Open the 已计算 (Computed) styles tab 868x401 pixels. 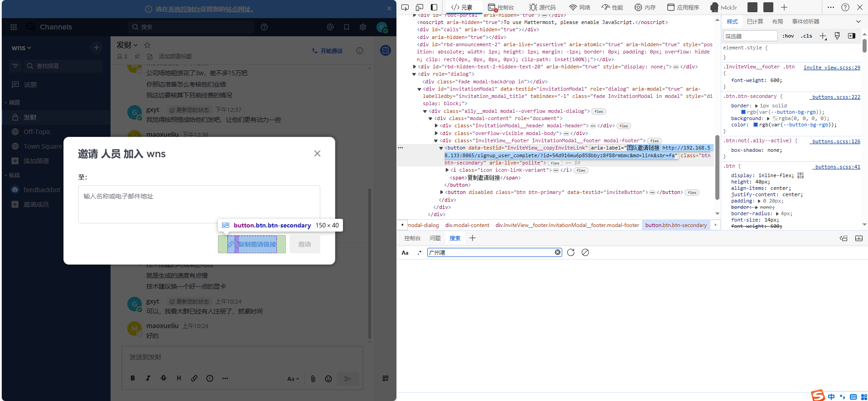pyautogui.click(x=755, y=22)
